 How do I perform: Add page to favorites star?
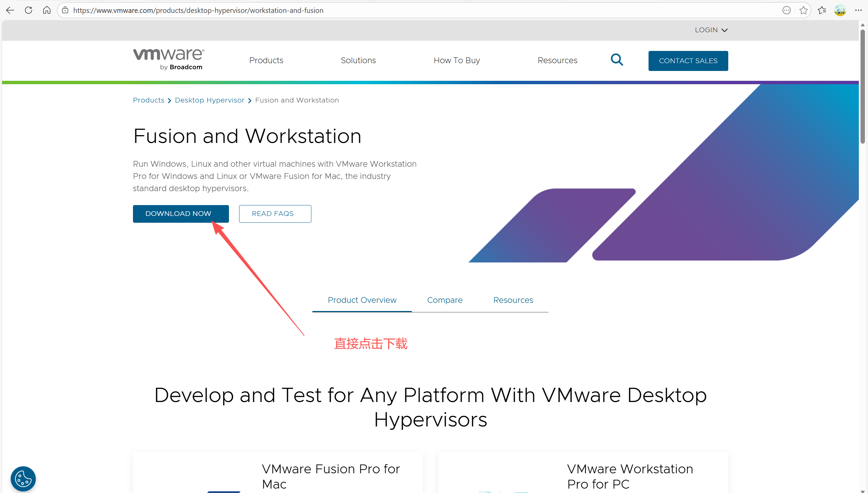point(803,10)
